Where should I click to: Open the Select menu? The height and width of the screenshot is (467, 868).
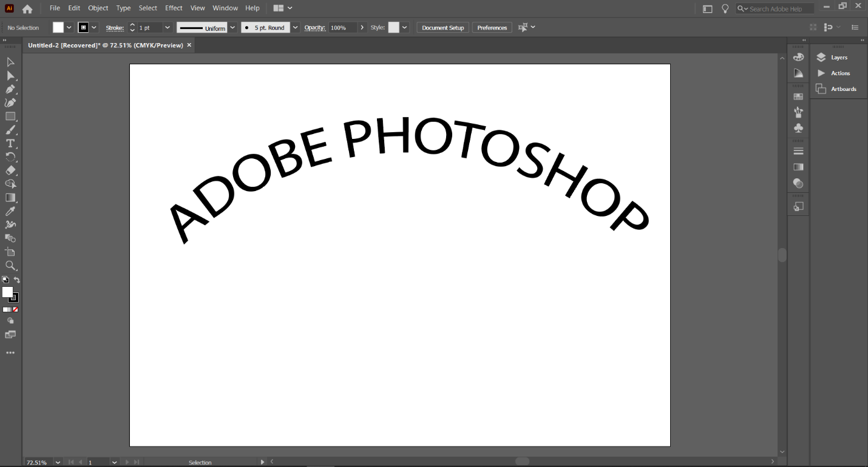[x=147, y=8]
